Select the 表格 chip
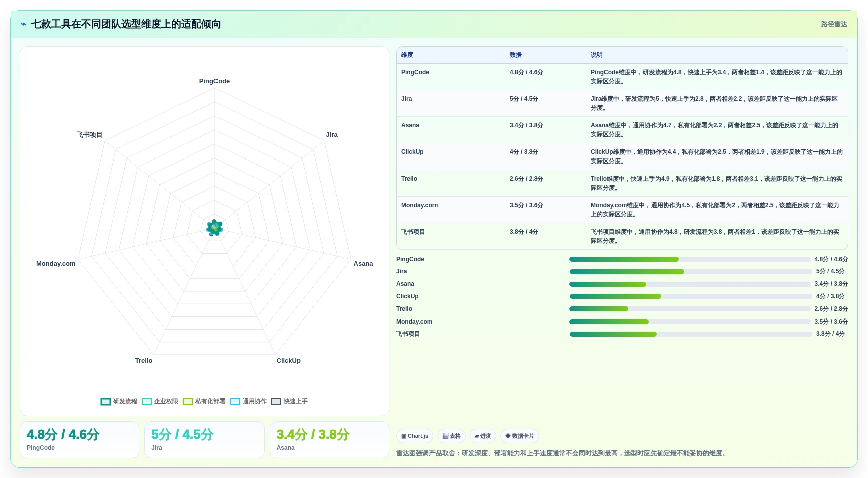 452,436
